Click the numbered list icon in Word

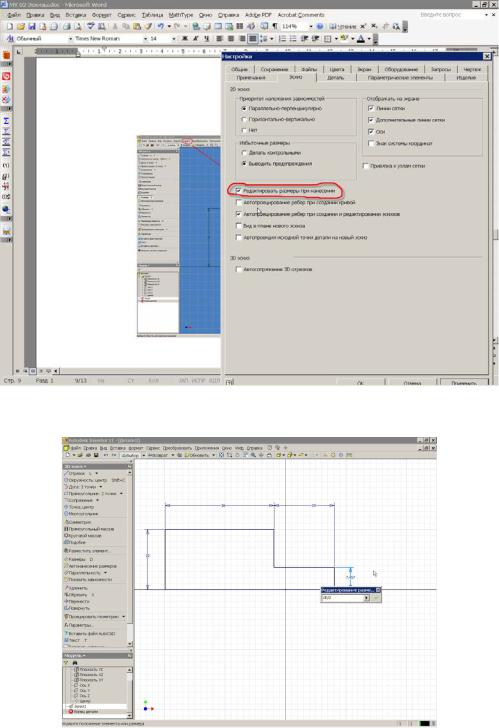tap(282, 39)
